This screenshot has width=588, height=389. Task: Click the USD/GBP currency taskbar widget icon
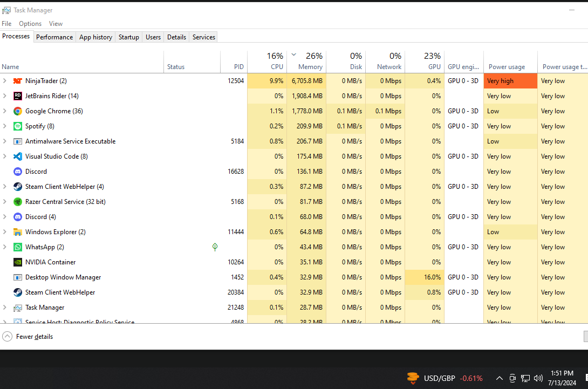point(413,378)
